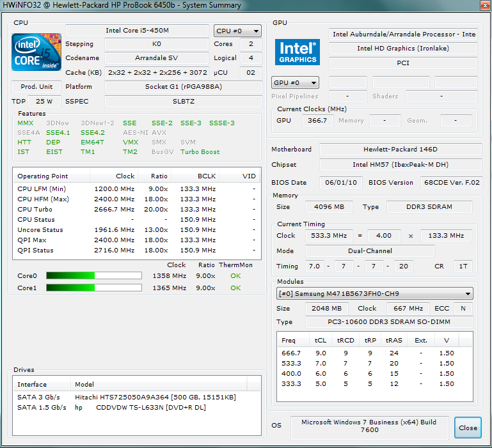Select the CPU Turbo row
492x448 pixels.
click(x=137, y=210)
